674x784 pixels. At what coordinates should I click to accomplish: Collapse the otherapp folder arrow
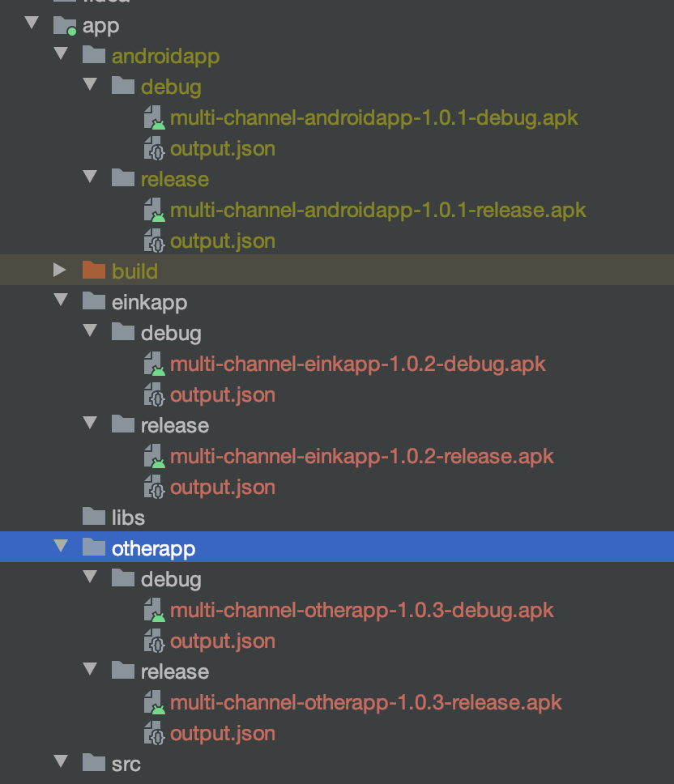[61, 546]
